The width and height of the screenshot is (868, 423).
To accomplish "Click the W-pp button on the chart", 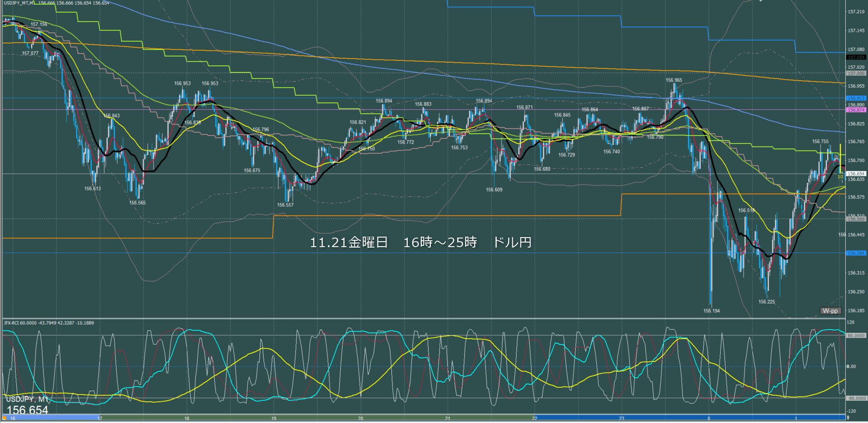I will point(830,311).
